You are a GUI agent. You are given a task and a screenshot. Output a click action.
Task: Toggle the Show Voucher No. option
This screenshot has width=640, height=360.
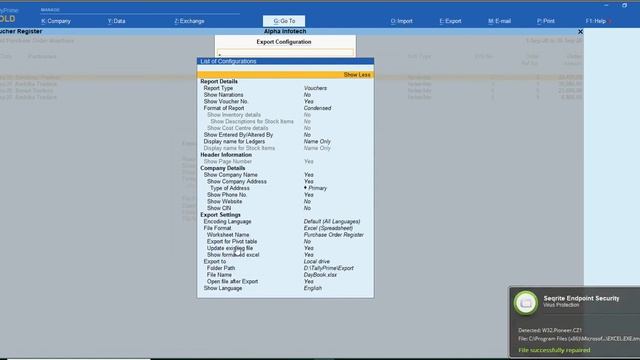click(x=285, y=102)
